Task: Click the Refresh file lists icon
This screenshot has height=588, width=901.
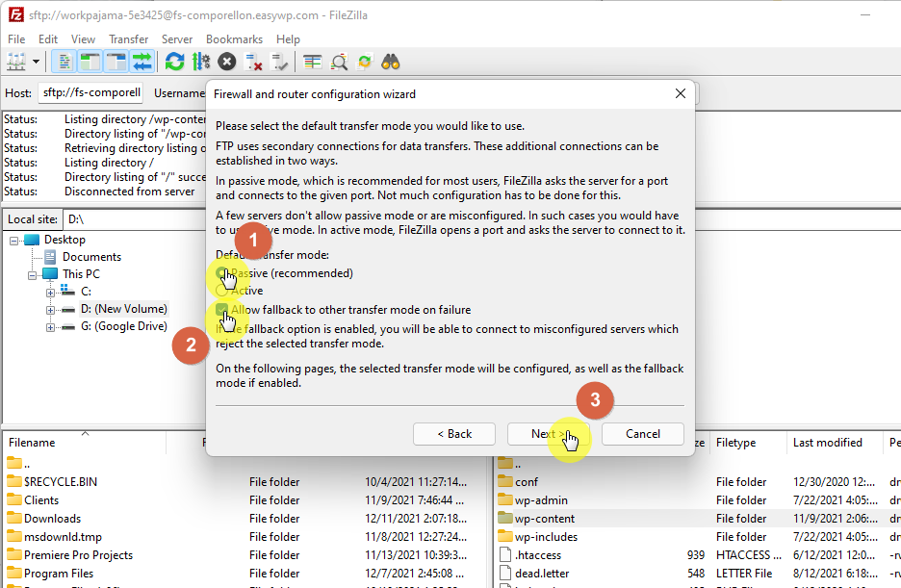Action: [x=174, y=62]
